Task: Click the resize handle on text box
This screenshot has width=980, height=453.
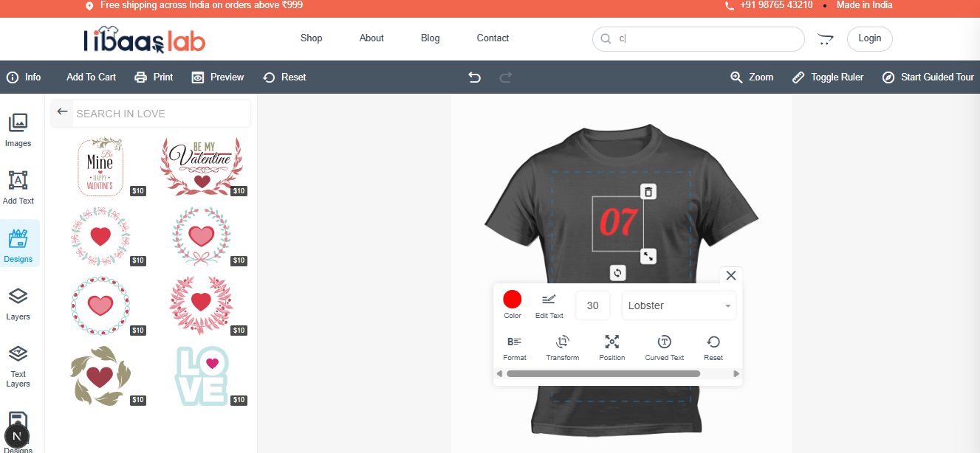Action: coord(648,256)
